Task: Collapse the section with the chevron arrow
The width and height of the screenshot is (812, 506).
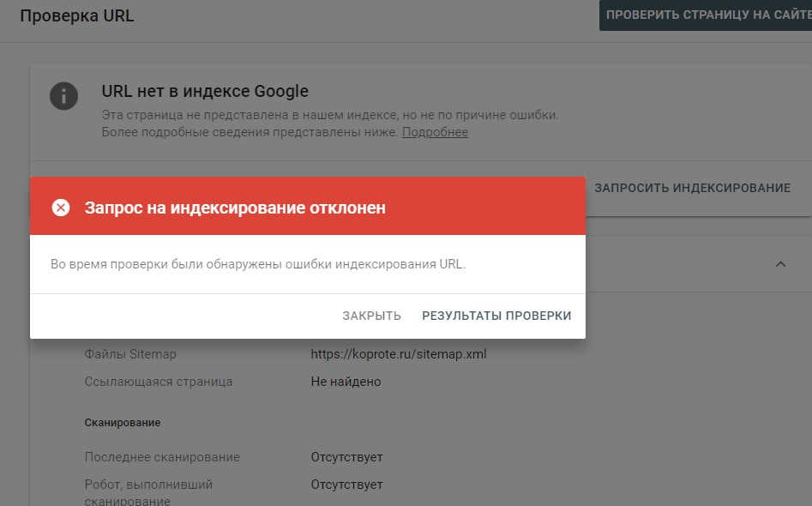Action: click(x=780, y=264)
